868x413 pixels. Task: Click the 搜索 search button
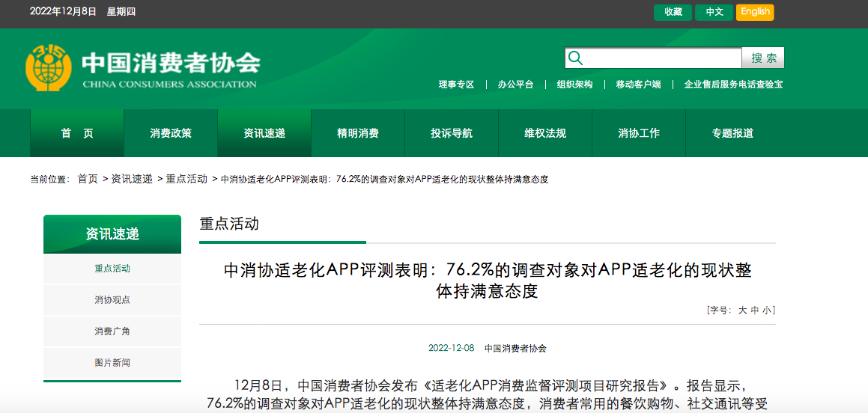(763, 58)
